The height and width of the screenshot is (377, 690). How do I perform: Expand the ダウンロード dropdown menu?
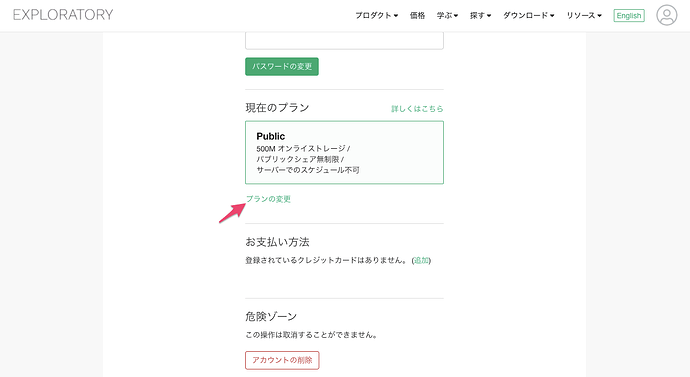[529, 15]
